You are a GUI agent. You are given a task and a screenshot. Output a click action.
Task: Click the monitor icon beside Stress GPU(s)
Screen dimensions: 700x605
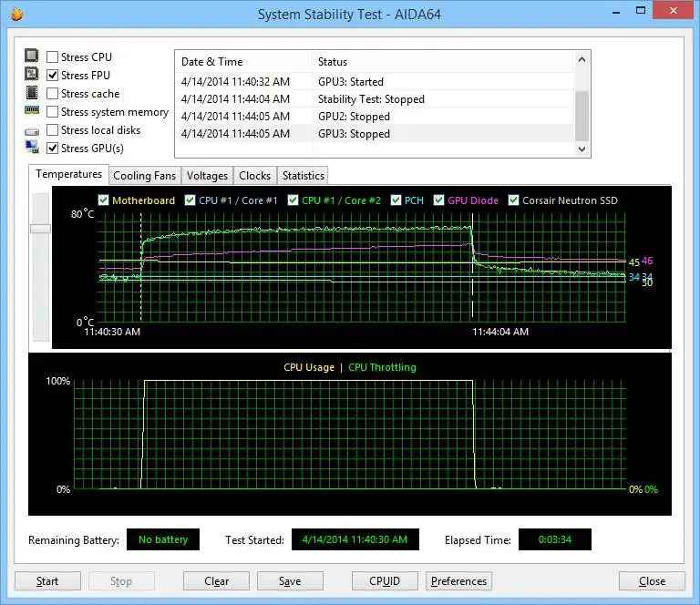(32, 147)
